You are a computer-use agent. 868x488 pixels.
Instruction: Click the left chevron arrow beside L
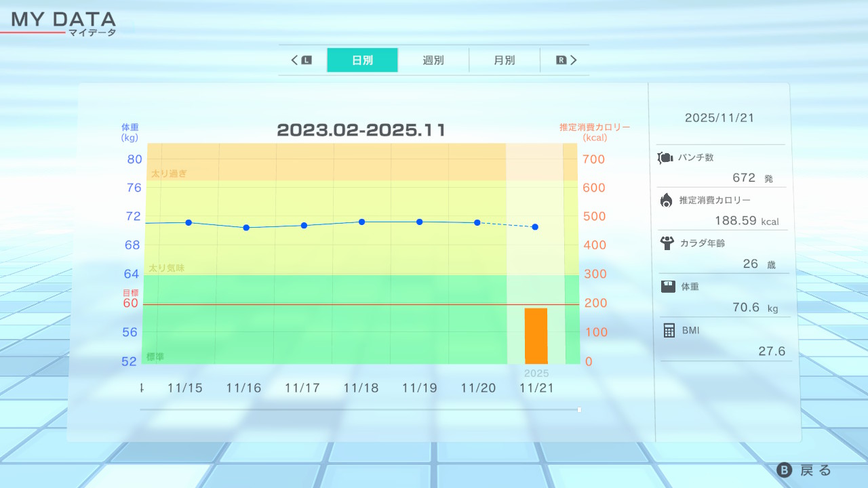(294, 60)
